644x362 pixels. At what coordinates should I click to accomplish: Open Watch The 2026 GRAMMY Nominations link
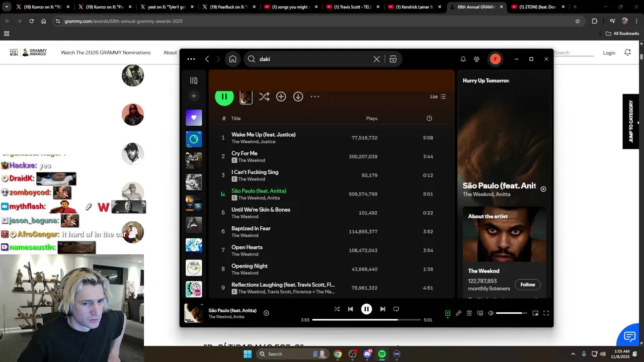[x=106, y=52]
